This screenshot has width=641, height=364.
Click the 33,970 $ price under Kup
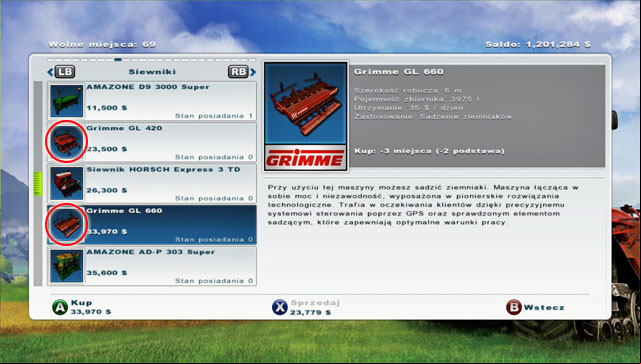91,312
